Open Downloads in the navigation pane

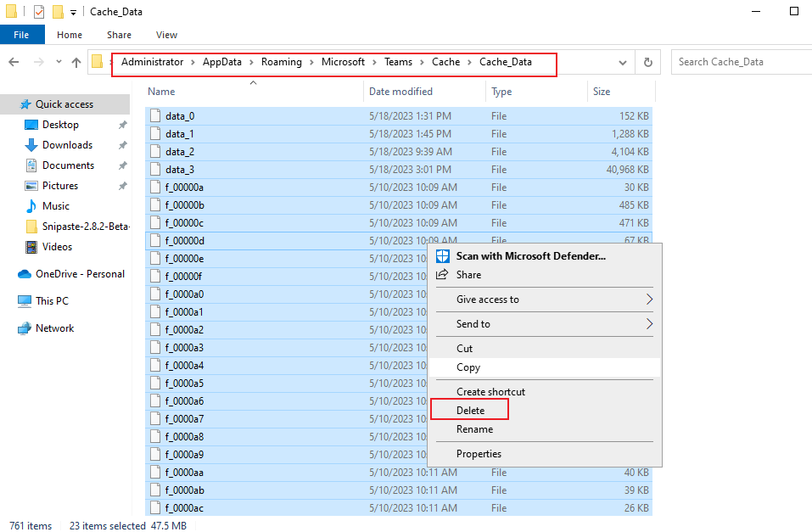67,145
